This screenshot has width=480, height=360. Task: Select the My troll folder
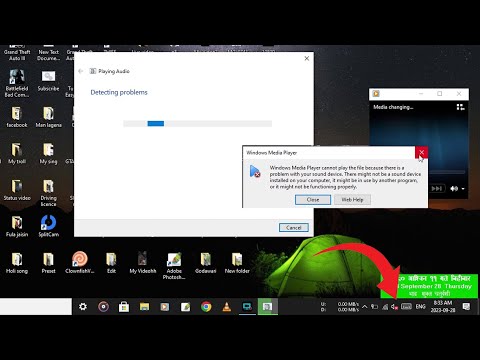[17, 153]
